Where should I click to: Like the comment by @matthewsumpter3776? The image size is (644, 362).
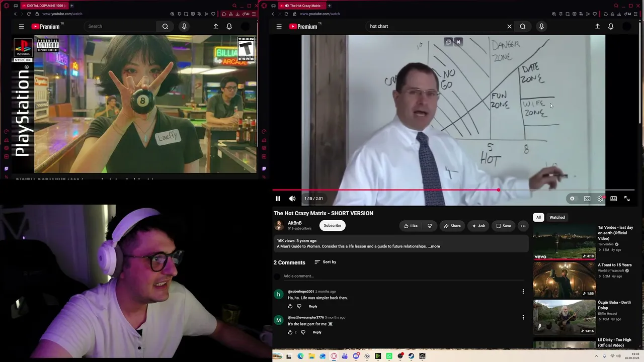290,332
